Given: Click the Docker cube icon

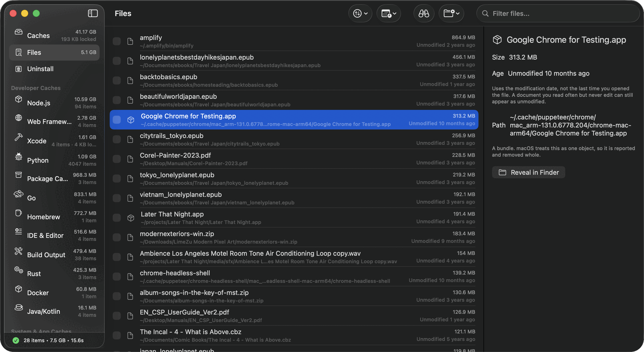Looking at the screenshot, I should pos(19,289).
